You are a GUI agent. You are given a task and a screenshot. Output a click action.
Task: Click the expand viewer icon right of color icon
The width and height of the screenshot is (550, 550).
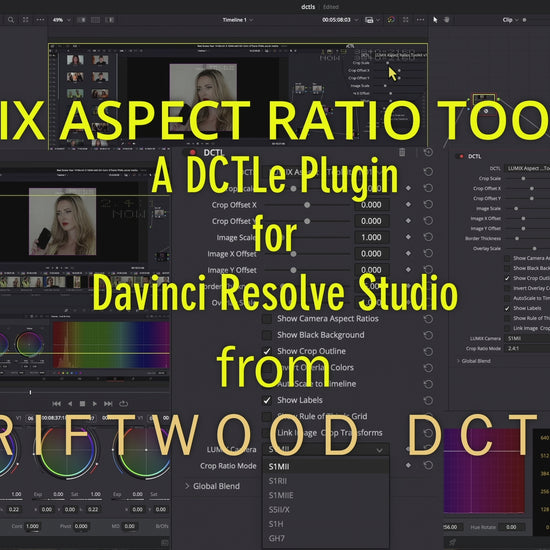tap(405, 20)
